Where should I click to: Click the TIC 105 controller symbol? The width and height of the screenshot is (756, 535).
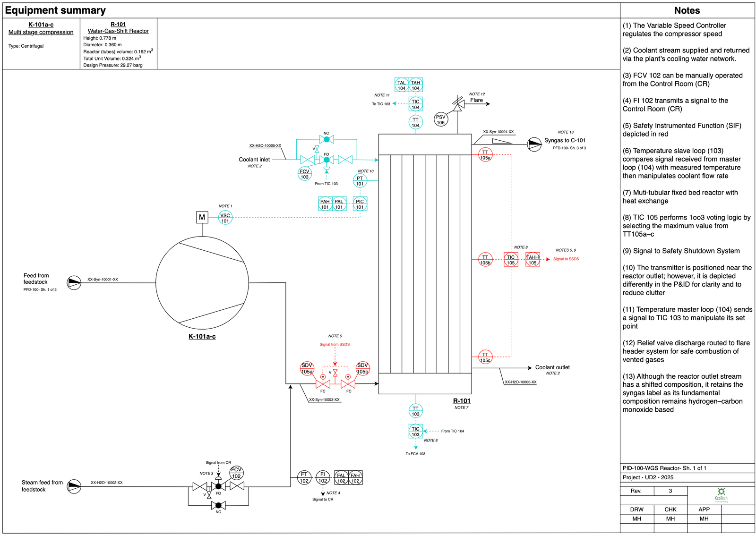[x=511, y=259]
